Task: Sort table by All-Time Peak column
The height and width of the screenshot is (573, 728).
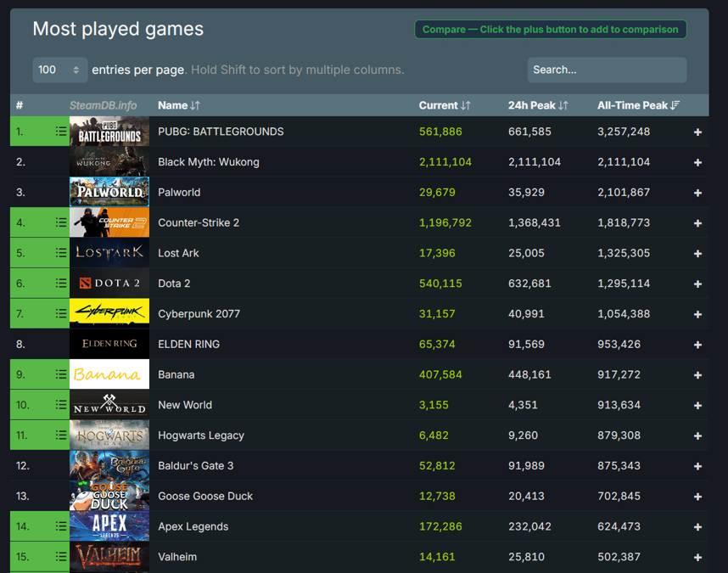Action: click(638, 105)
